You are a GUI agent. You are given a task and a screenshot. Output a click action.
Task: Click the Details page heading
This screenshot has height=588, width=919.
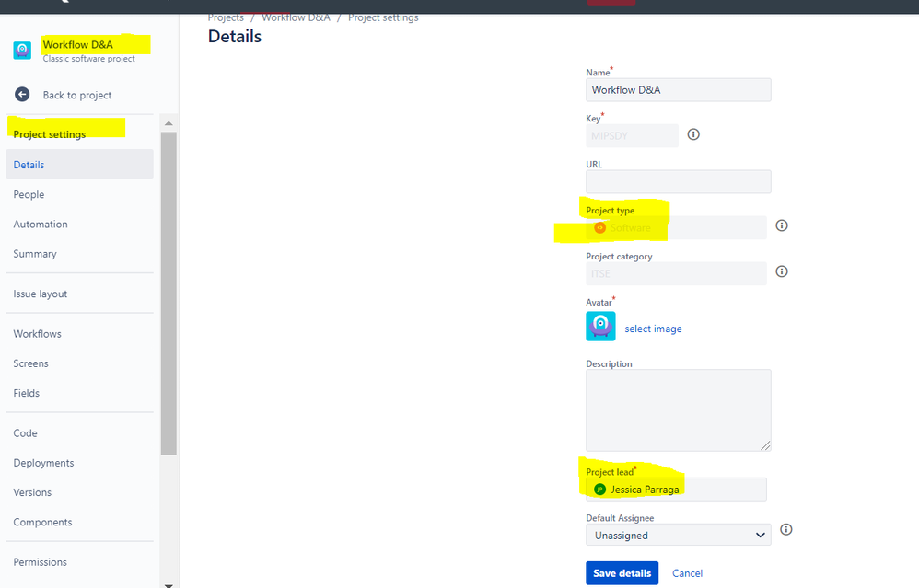point(235,36)
